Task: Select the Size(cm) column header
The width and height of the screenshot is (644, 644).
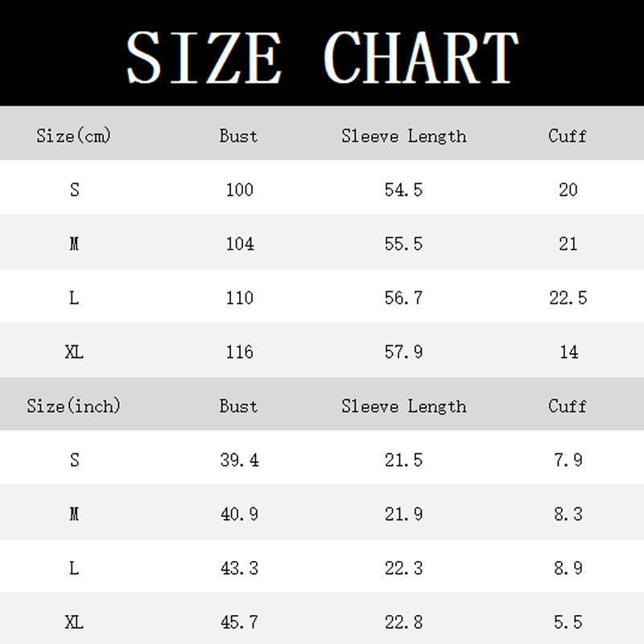Action: click(x=74, y=135)
